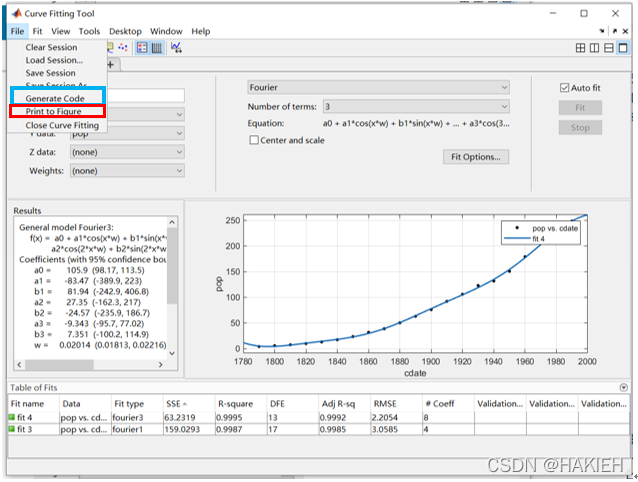Image resolution: width=638 pixels, height=482 pixels.
Task: Open the Weights dropdown
Action: click(x=127, y=171)
